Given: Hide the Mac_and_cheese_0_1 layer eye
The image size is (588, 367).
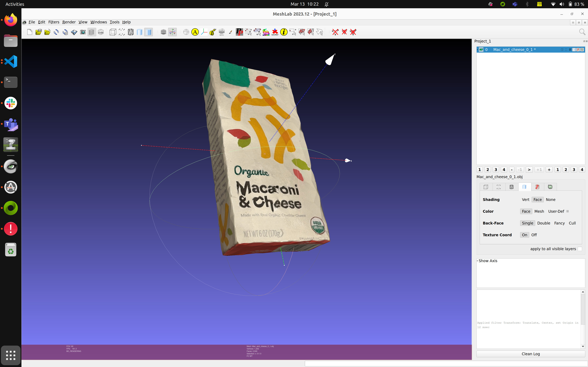Looking at the screenshot, I should pyautogui.click(x=481, y=50).
